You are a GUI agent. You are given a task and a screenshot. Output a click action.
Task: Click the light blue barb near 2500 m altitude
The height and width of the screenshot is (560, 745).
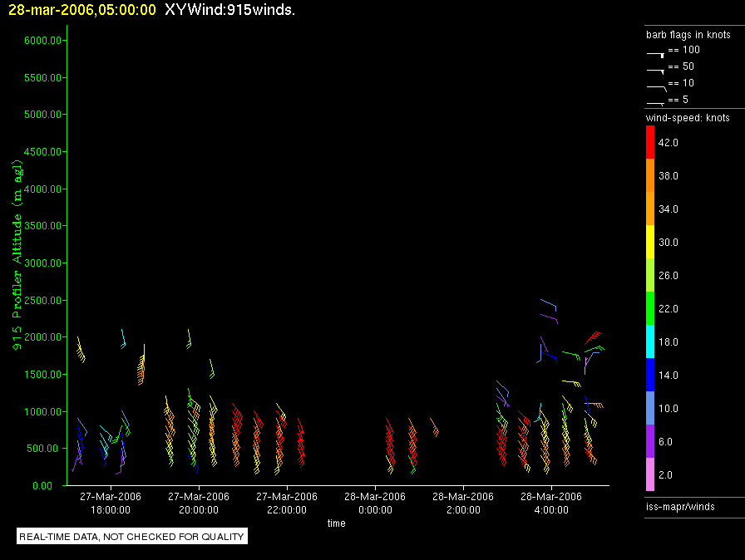pyautogui.click(x=549, y=305)
